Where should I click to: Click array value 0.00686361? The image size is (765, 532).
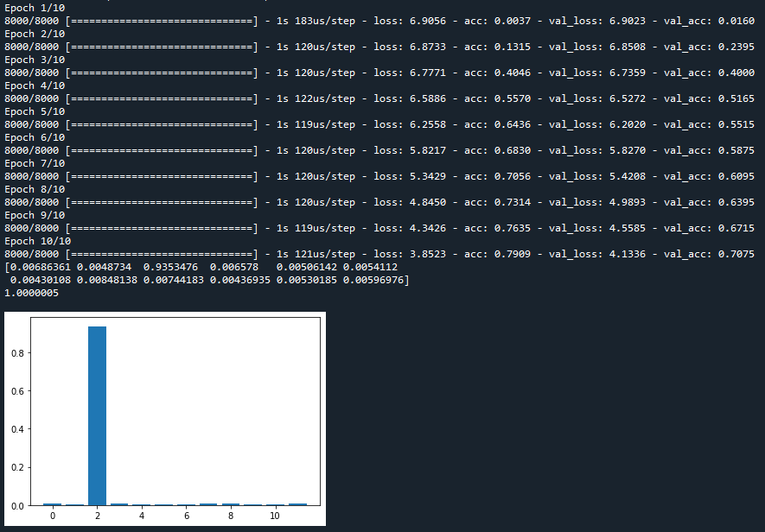pos(41,267)
